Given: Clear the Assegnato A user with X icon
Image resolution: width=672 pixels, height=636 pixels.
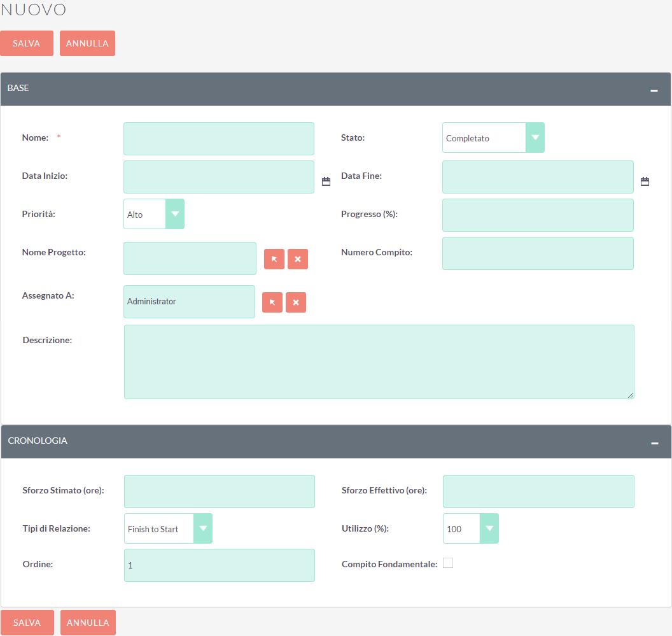Looking at the screenshot, I should point(296,302).
